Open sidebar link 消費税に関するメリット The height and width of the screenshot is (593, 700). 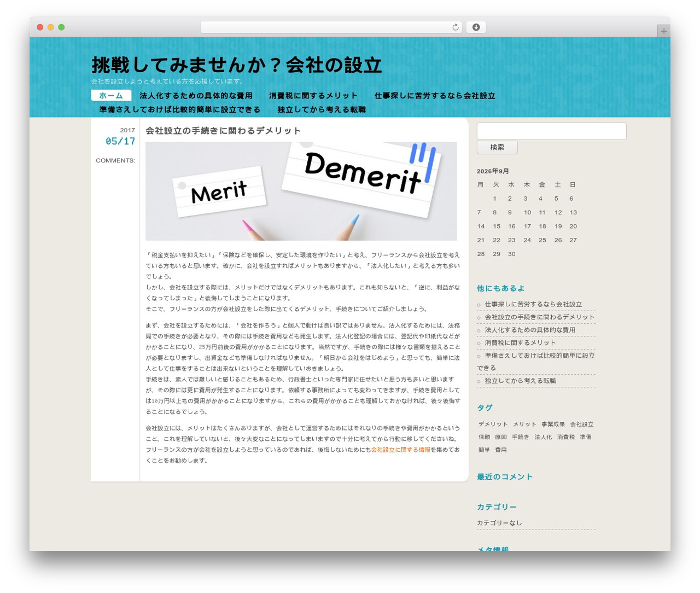click(520, 343)
